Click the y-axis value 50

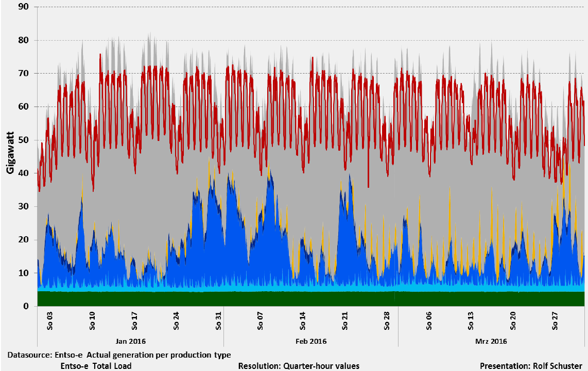24,140
